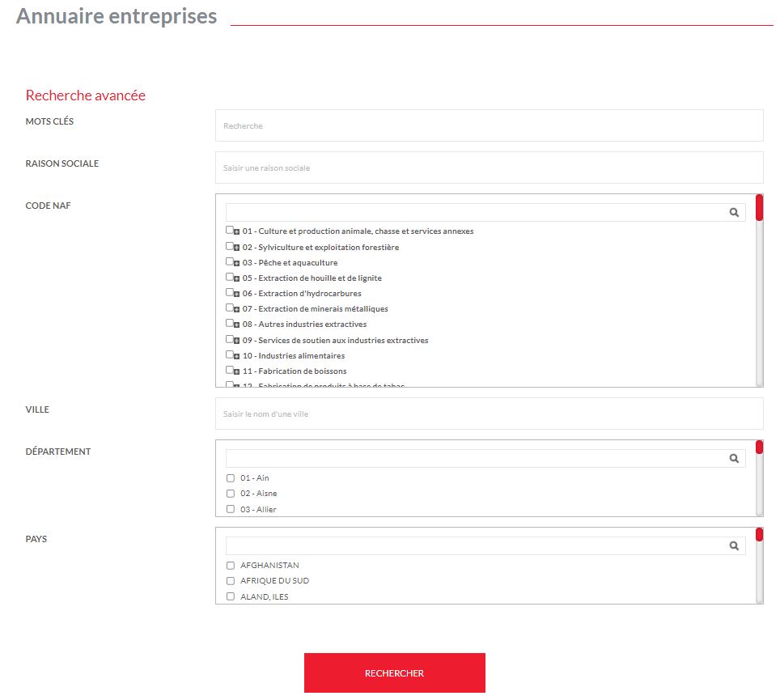Click the Pays list red scrollbar handle

759,534
